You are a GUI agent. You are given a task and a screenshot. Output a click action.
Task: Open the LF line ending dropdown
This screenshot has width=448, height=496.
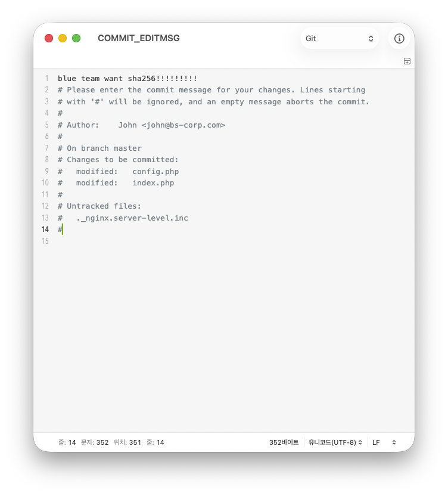click(384, 442)
